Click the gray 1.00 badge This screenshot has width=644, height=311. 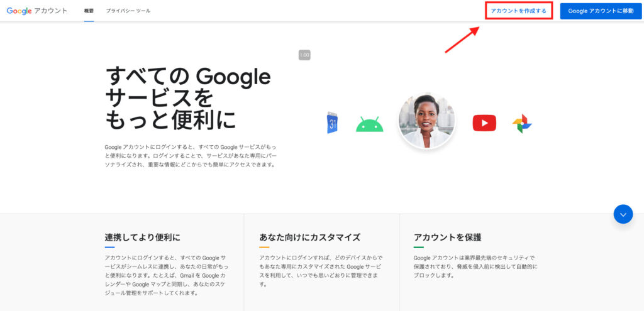[x=304, y=55]
